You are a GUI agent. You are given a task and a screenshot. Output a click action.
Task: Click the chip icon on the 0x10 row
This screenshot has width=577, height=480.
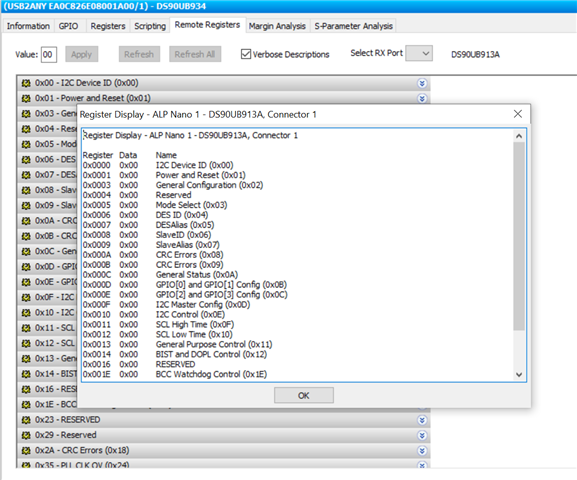pyautogui.click(x=26, y=313)
